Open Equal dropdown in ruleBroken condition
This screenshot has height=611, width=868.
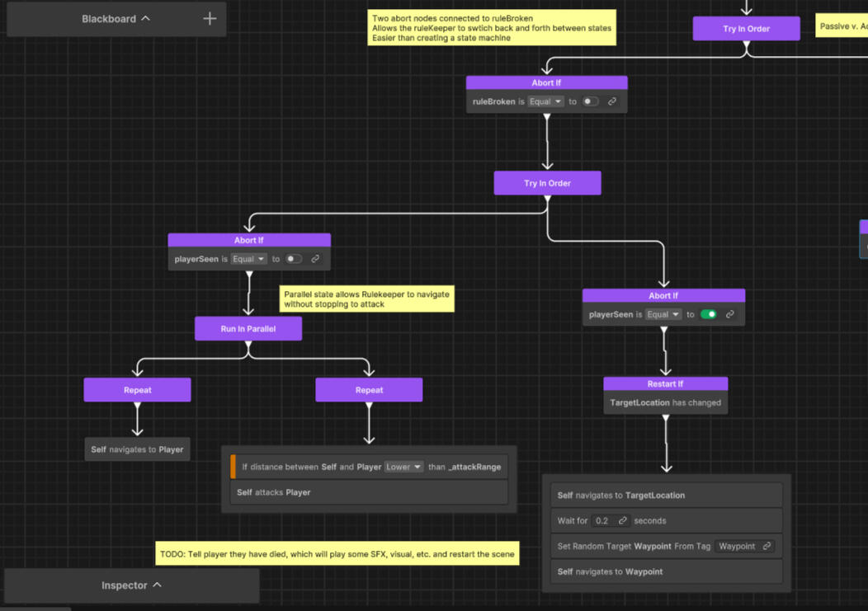click(x=545, y=101)
